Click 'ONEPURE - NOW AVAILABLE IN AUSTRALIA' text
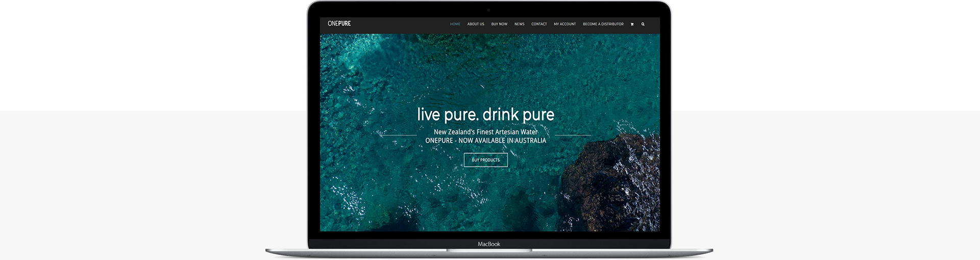The width and height of the screenshot is (980, 260). click(486, 140)
